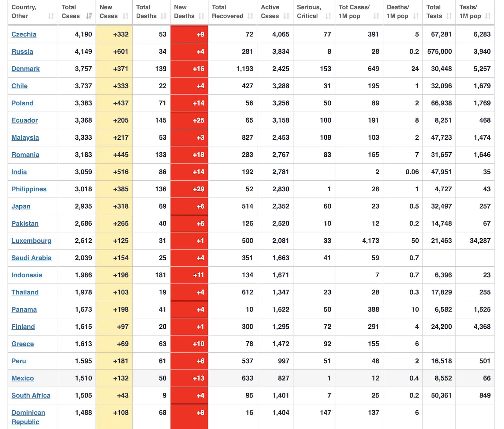
Task: Select Ecuador's new deaths value +25
Action: [x=198, y=120]
